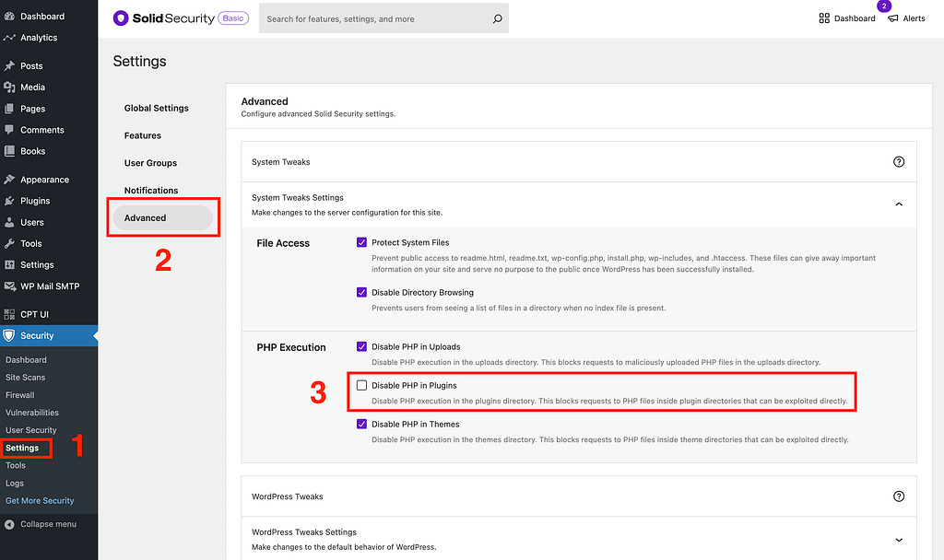
Task: Uncheck Protect System Files
Action: [360, 242]
